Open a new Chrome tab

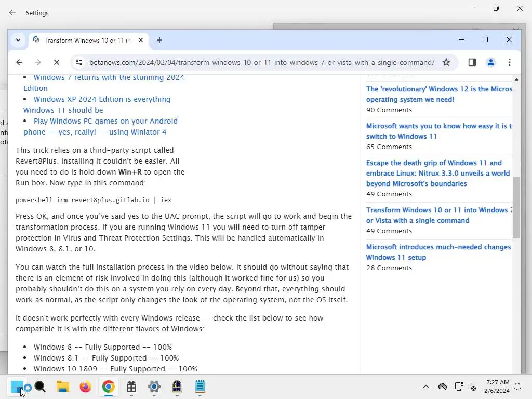pyautogui.click(x=159, y=40)
